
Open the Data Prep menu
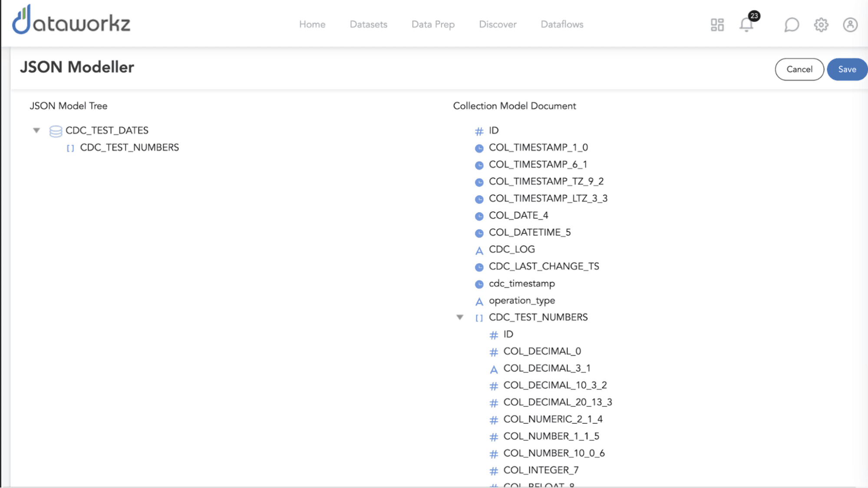point(433,25)
